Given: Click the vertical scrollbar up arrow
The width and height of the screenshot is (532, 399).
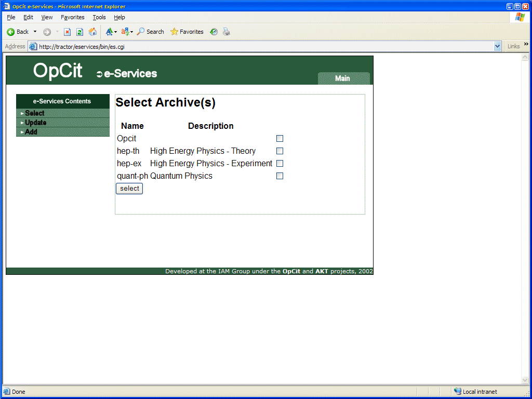Looking at the screenshot, I should pos(525,57).
